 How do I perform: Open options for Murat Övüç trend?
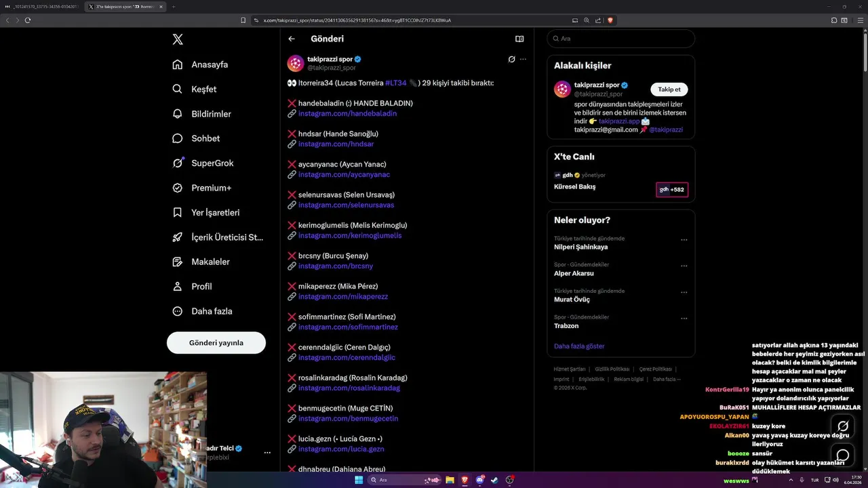coord(684,292)
